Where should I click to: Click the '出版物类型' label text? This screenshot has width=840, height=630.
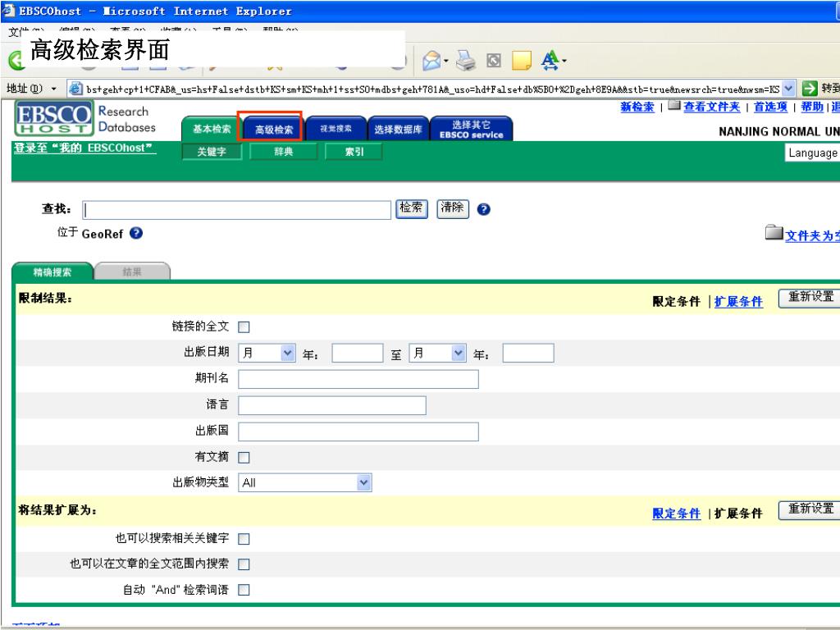201,482
